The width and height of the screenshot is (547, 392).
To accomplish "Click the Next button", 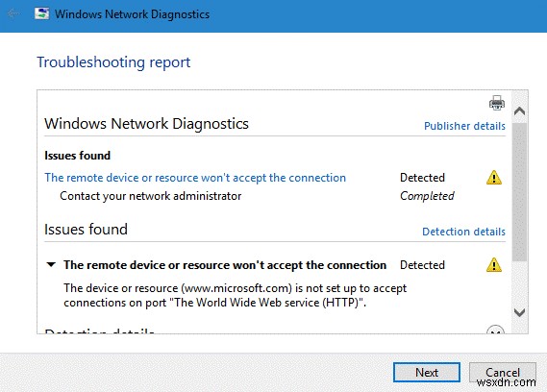I will pyautogui.click(x=426, y=372).
